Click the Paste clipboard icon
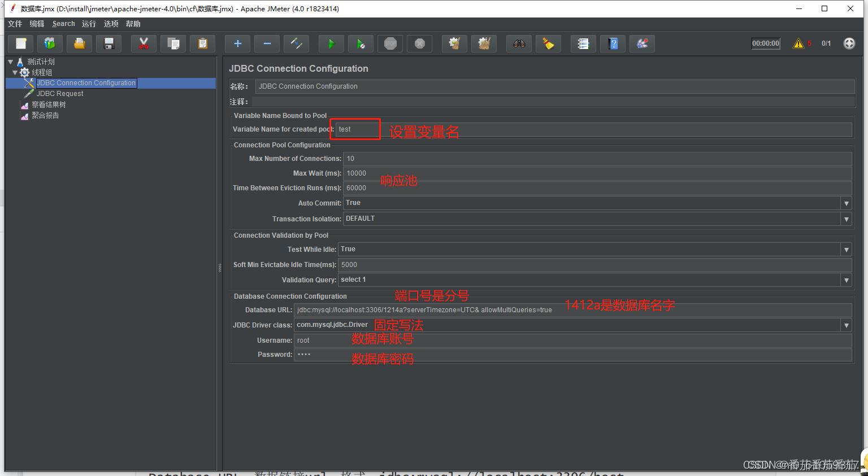Viewport: 868px width, 476px height. 203,43
